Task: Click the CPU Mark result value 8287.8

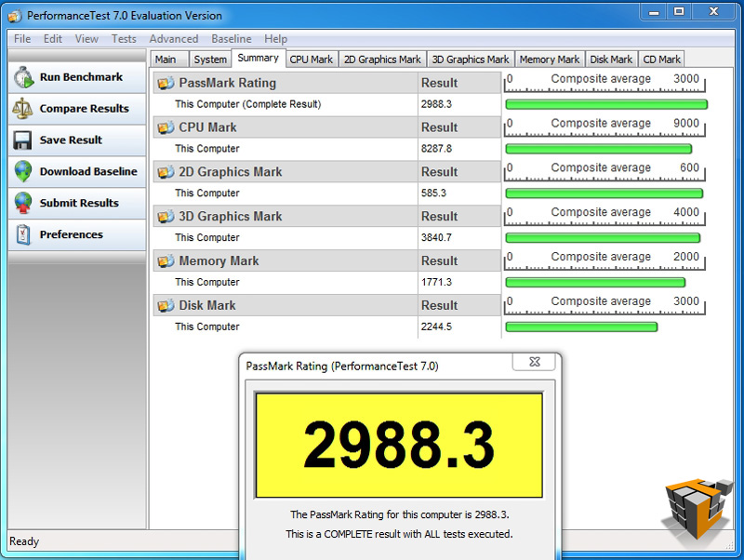Action: [x=436, y=149]
